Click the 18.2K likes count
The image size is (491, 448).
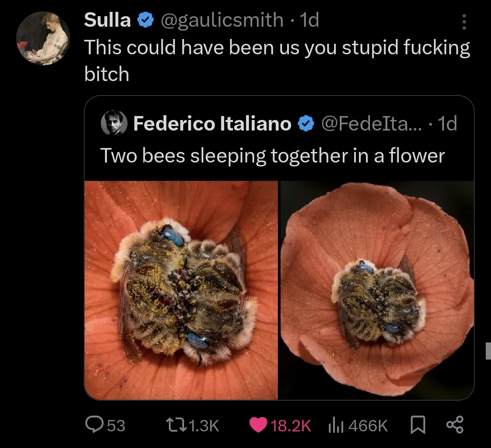(x=291, y=425)
